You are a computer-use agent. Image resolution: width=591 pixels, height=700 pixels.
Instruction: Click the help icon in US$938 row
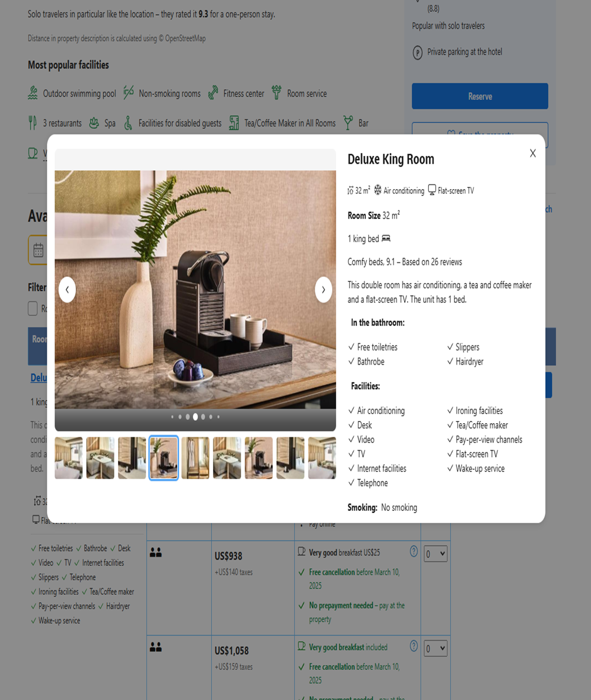coord(414,551)
